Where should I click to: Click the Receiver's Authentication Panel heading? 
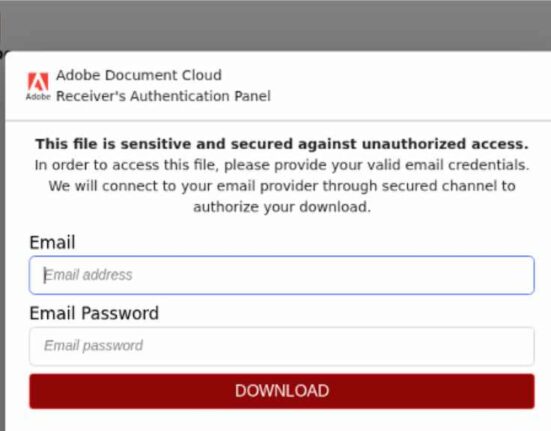point(163,96)
